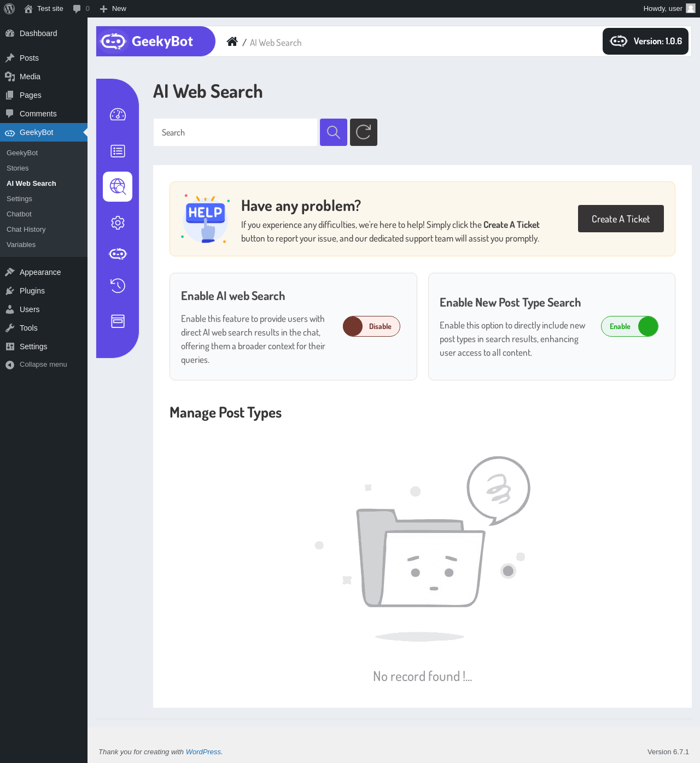Click the HELP illustration image
Viewport: 700px width, 763px height.
[206, 219]
